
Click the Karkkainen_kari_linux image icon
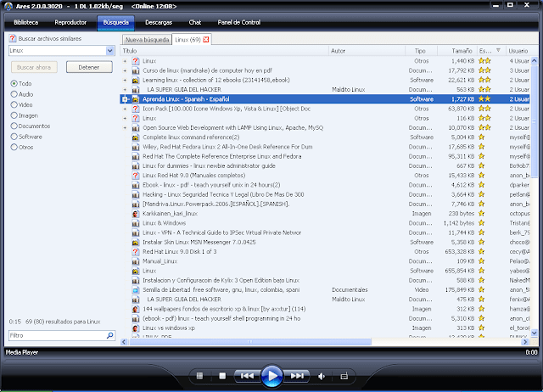tap(136, 214)
